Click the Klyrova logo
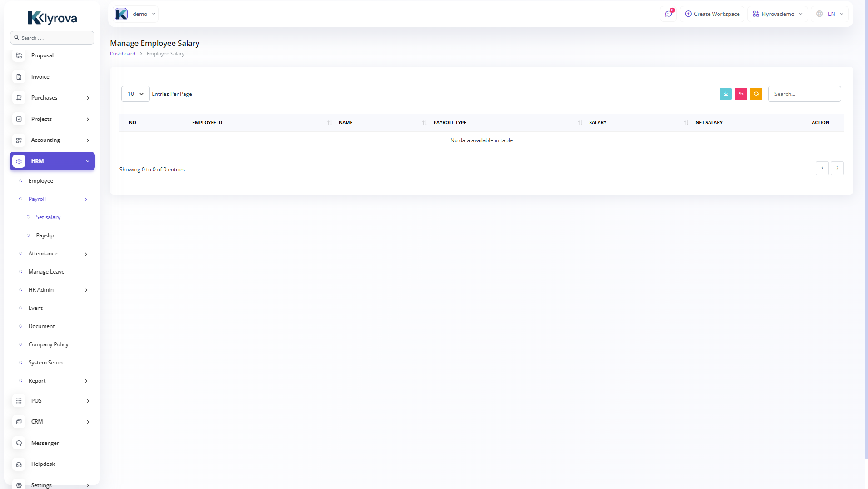868x489 pixels. coord(52,18)
